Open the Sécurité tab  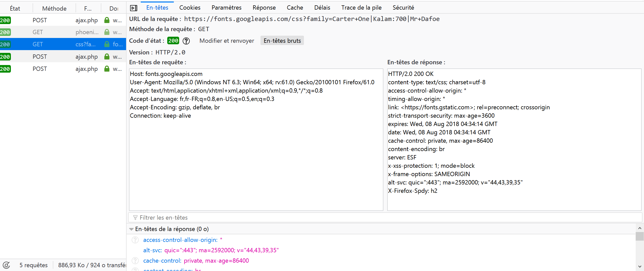(403, 8)
